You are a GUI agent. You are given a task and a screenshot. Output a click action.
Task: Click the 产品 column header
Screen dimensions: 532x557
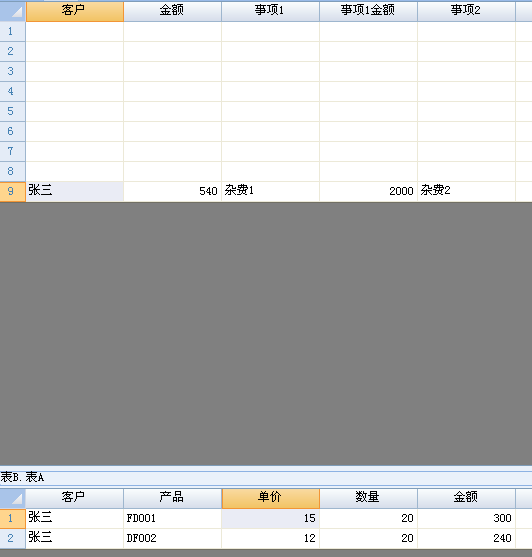pyautogui.click(x=173, y=498)
